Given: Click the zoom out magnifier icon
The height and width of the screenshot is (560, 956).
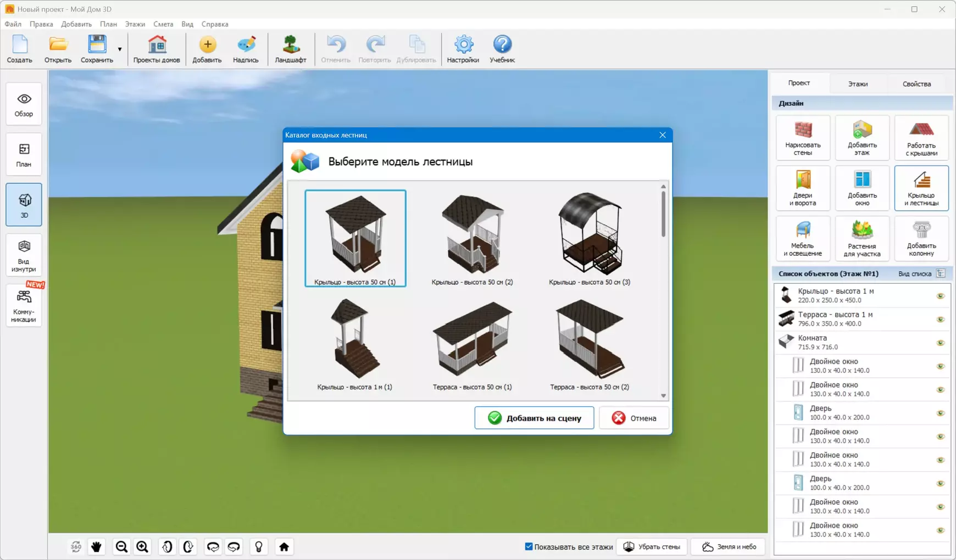Looking at the screenshot, I should (121, 547).
